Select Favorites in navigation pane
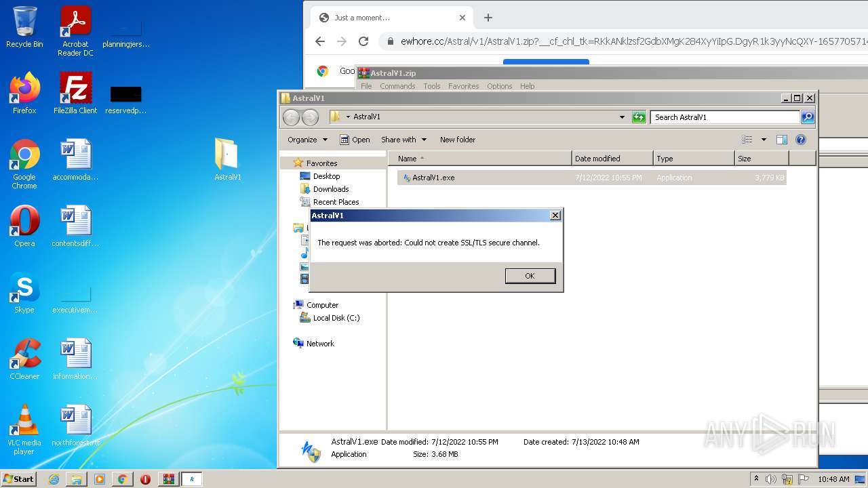The image size is (868, 488). (x=321, y=163)
